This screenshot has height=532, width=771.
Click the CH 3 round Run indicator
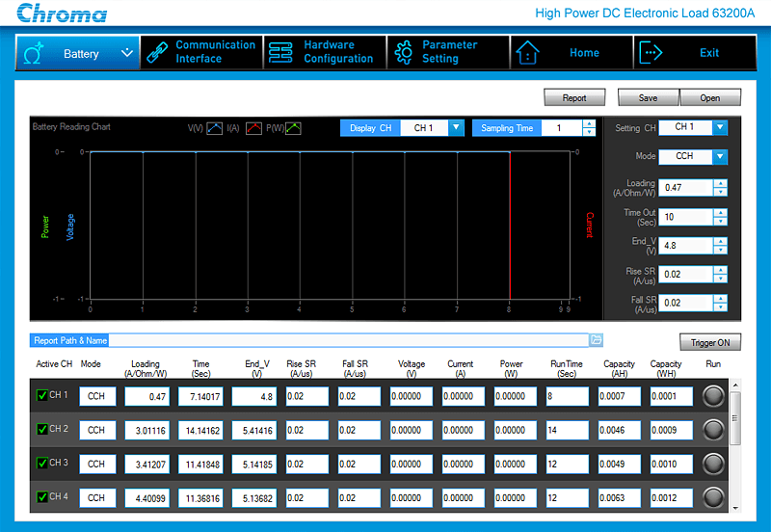tap(713, 464)
